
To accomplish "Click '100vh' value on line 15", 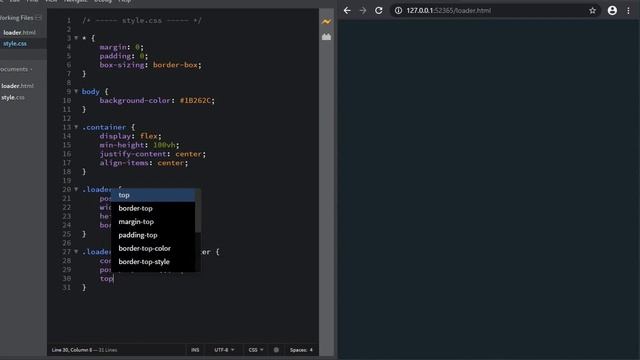I will 164,145.
